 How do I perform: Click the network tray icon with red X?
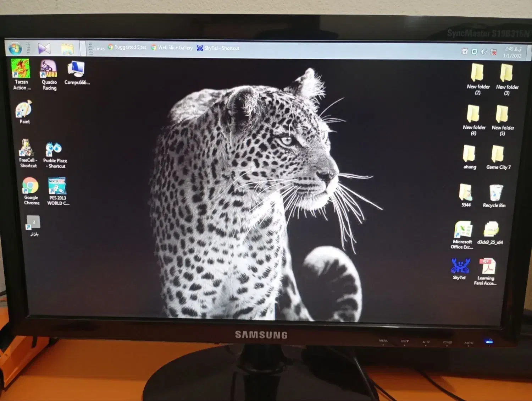coord(493,52)
